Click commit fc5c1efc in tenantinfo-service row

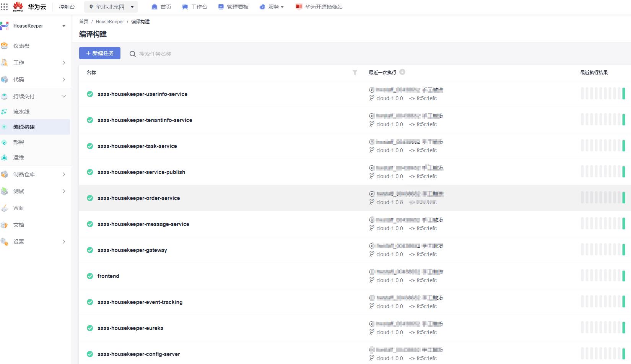coord(426,124)
